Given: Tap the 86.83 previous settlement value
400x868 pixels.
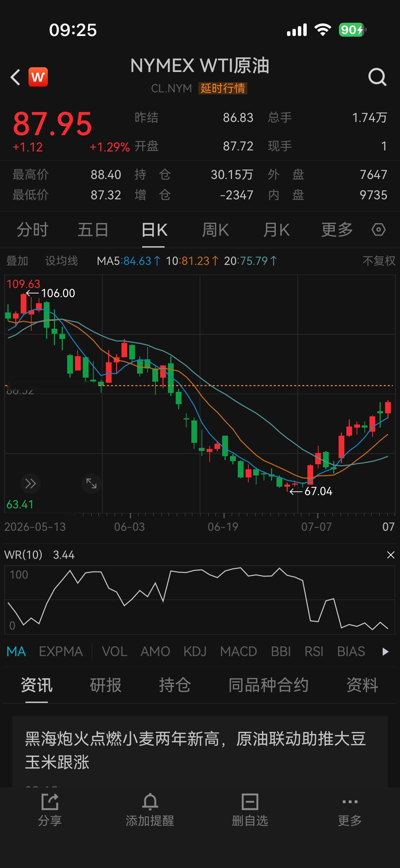Looking at the screenshot, I should pos(238,117).
